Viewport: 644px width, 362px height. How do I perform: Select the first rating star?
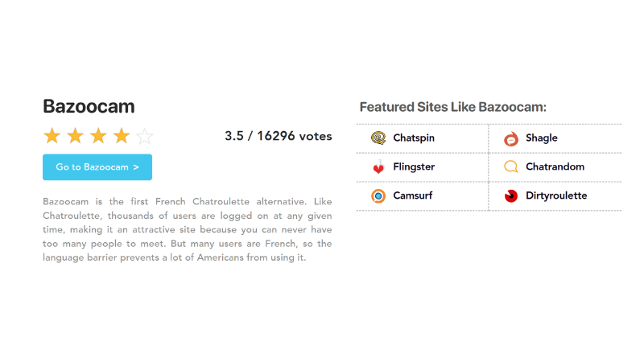coord(52,136)
